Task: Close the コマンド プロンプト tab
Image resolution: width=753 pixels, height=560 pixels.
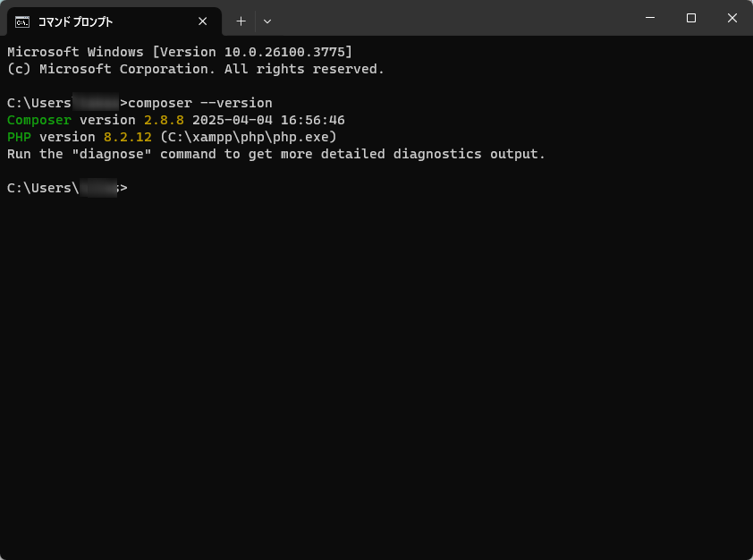Action: (x=203, y=21)
